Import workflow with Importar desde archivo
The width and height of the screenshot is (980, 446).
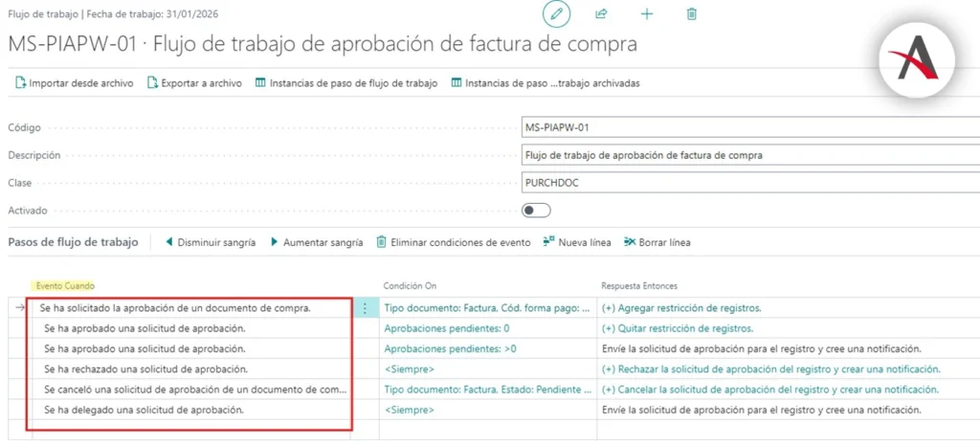point(74,83)
